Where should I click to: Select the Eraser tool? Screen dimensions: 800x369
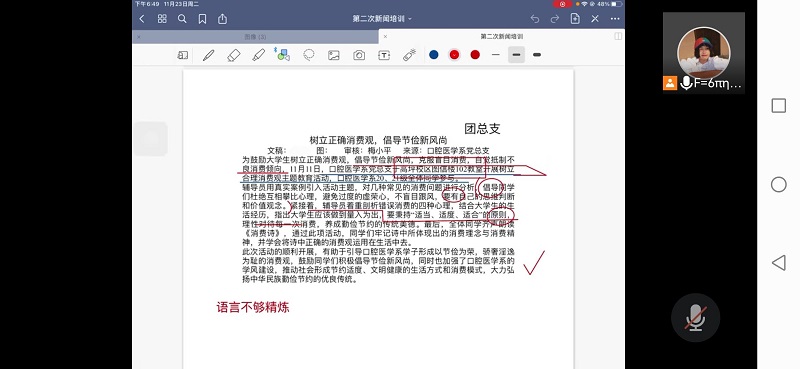click(233, 55)
